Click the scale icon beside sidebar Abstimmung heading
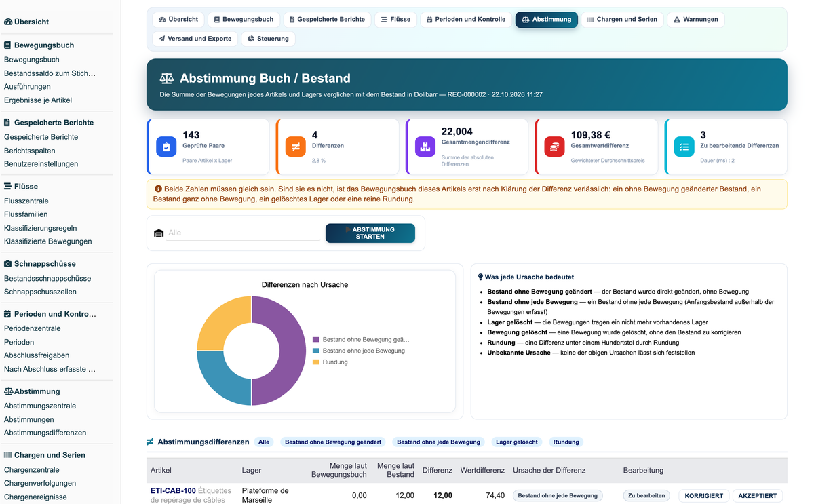Image resolution: width=814 pixels, height=504 pixels. pos(8,391)
